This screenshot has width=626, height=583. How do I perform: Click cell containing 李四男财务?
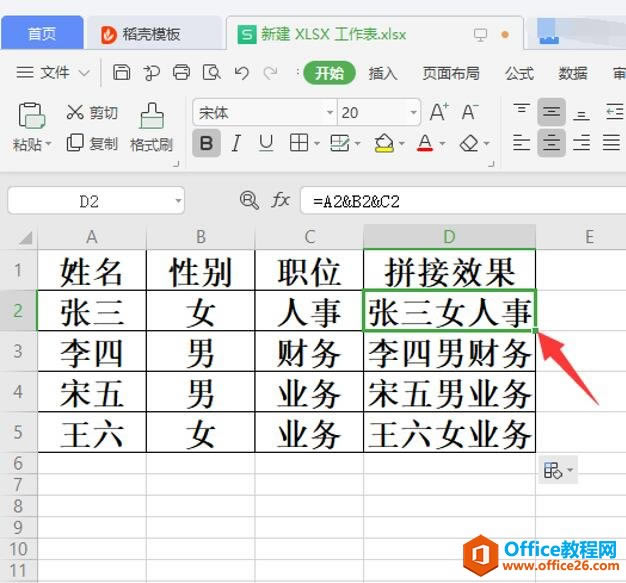pyautogui.click(x=450, y=351)
